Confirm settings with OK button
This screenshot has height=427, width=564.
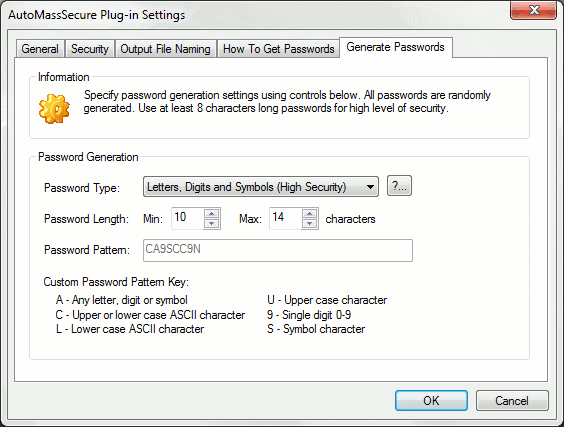pos(431,400)
